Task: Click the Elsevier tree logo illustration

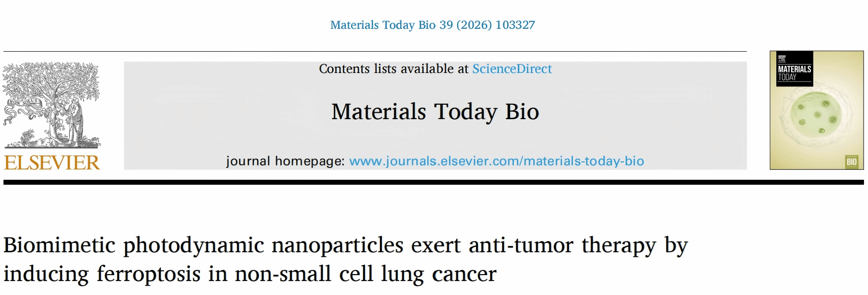Action: (52, 105)
